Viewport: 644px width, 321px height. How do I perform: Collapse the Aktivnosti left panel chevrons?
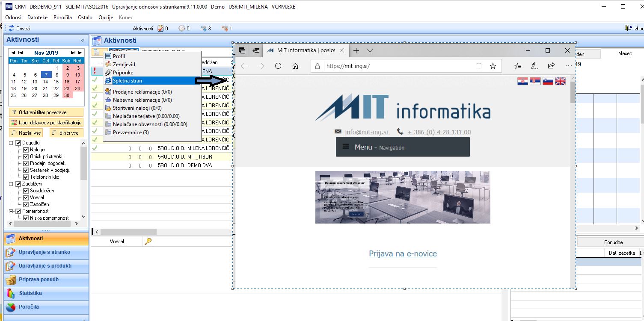83,40
